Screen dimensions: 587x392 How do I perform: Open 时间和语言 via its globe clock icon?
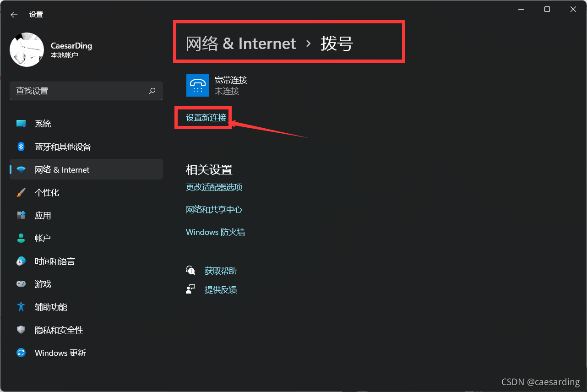point(21,261)
